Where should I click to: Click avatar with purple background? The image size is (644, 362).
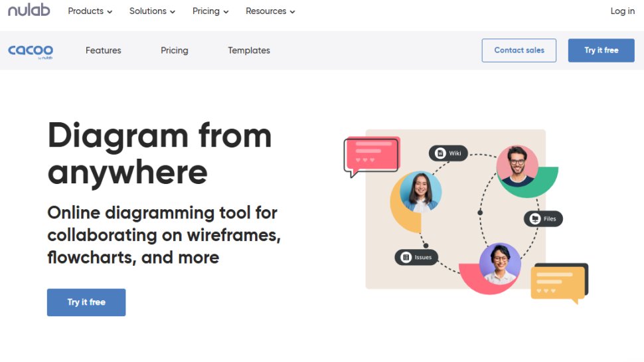click(x=500, y=264)
